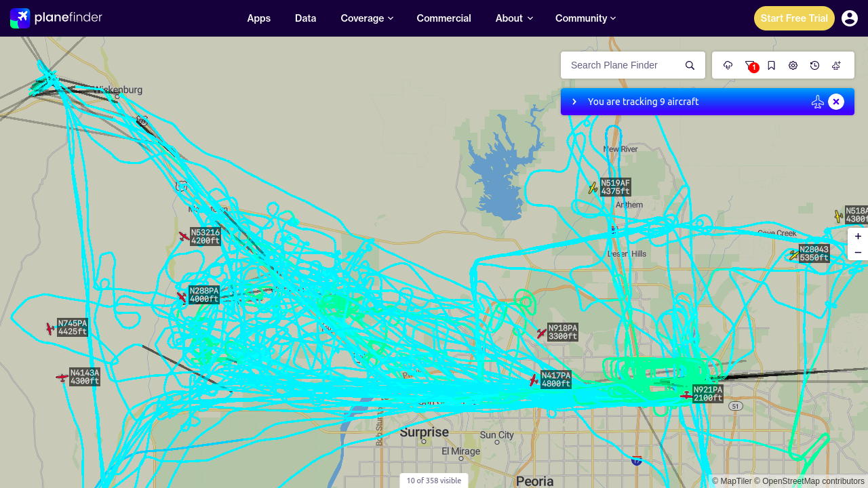Close the tracking 9 aircraft banner
The height and width of the screenshot is (488, 868).
[836, 102]
